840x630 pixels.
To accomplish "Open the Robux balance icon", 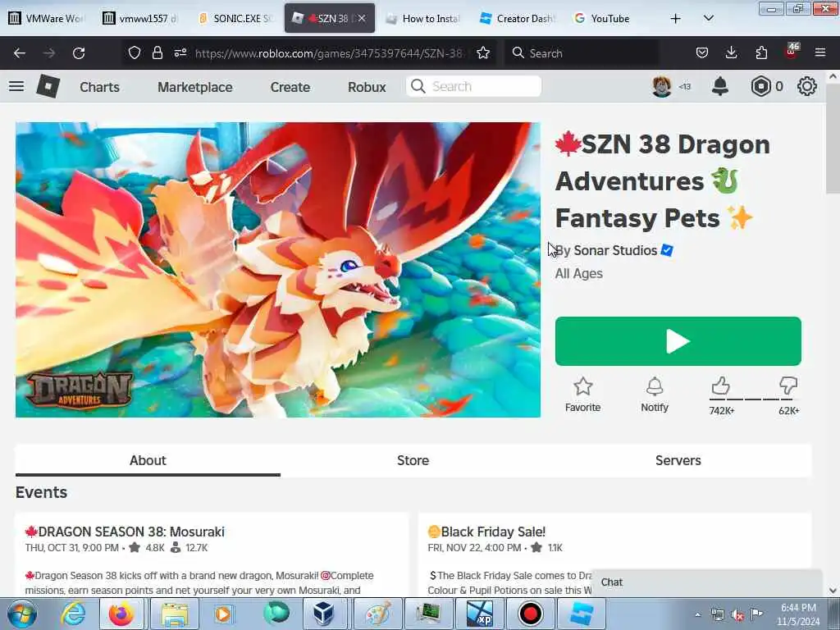I will (x=760, y=86).
